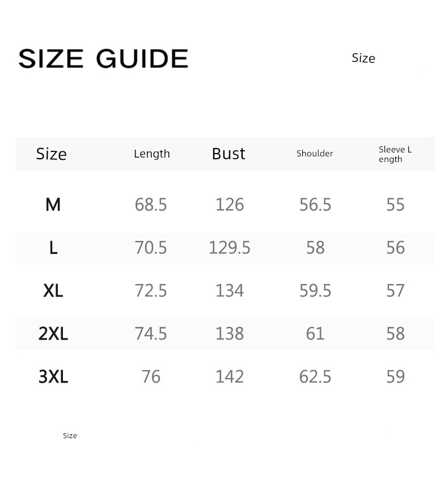
Task: Click the Sleeve Length column header
Action: 395,154
